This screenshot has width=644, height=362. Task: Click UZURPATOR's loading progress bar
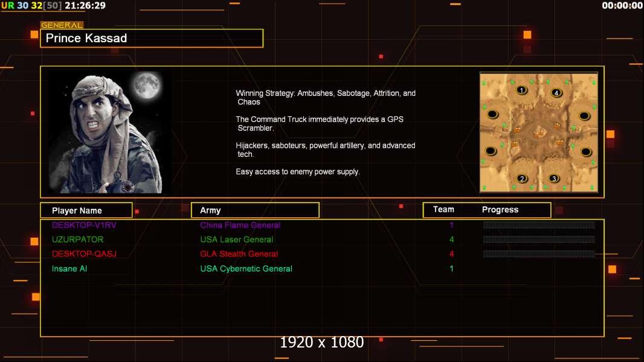539,240
